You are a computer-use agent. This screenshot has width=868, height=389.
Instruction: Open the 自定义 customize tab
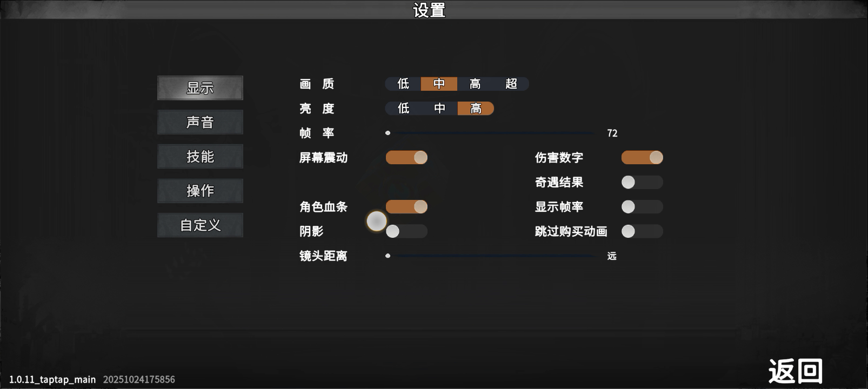coord(200,225)
